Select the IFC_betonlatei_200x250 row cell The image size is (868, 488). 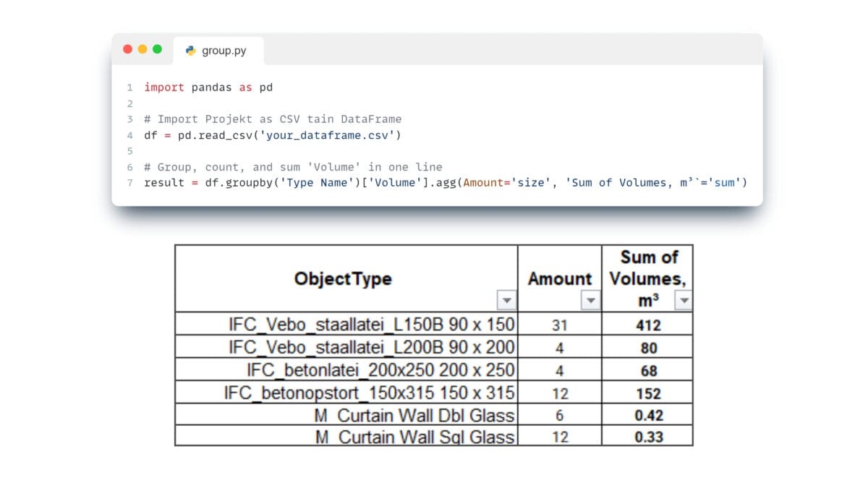(x=346, y=369)
